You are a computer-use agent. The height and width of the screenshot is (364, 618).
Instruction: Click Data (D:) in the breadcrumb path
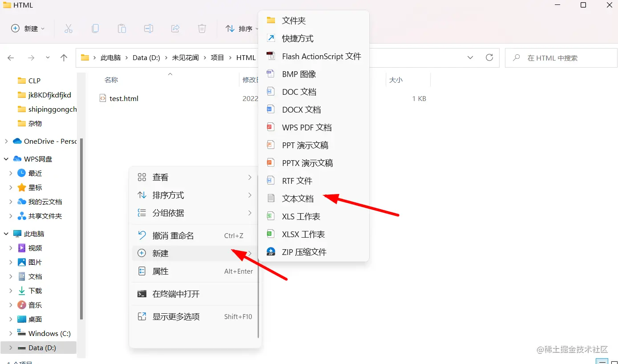pos(146,58)
